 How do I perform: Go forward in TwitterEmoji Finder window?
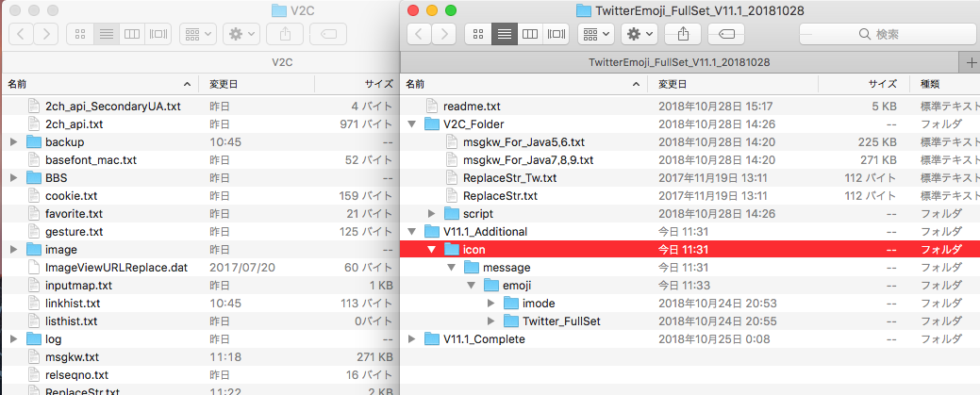point(444,34)
